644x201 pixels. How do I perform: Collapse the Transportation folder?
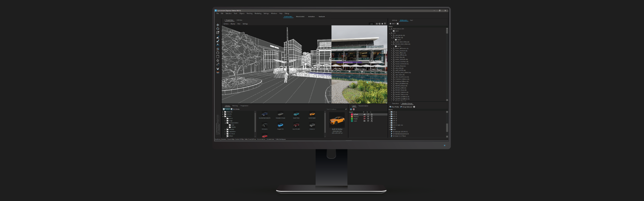tap(225, 123)
